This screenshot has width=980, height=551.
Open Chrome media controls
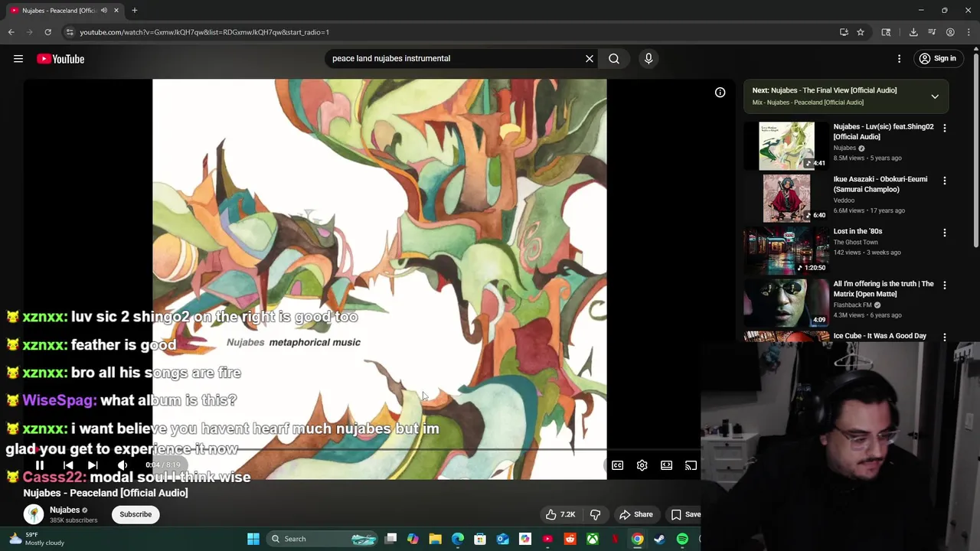(x=932, y=32)
